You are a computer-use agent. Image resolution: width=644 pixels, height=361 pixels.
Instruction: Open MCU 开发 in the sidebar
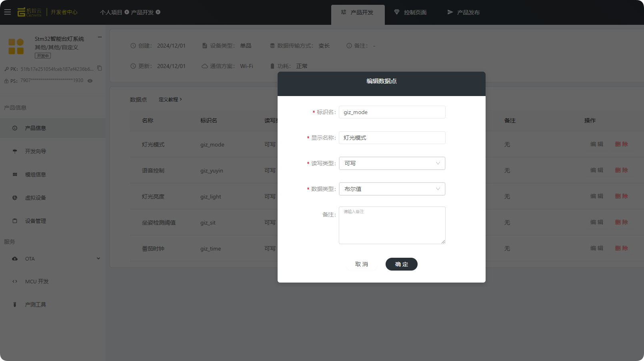pos(37,281)
